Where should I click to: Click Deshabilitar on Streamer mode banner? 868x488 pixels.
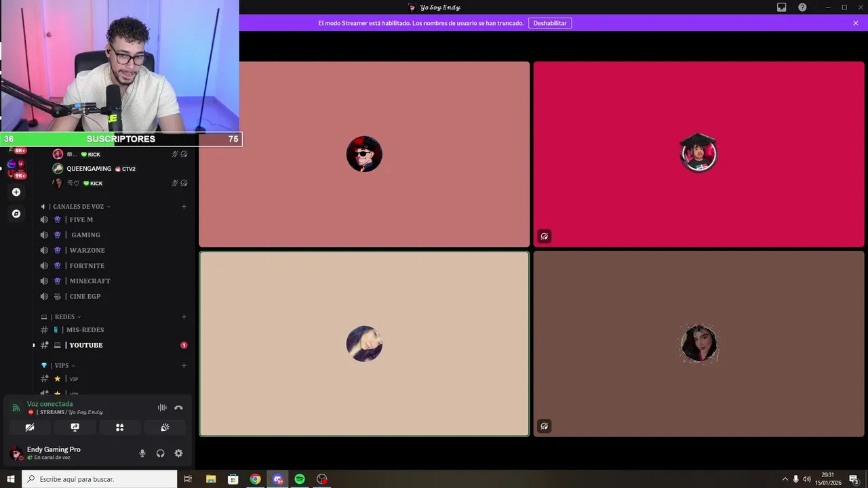coord(550,23)
